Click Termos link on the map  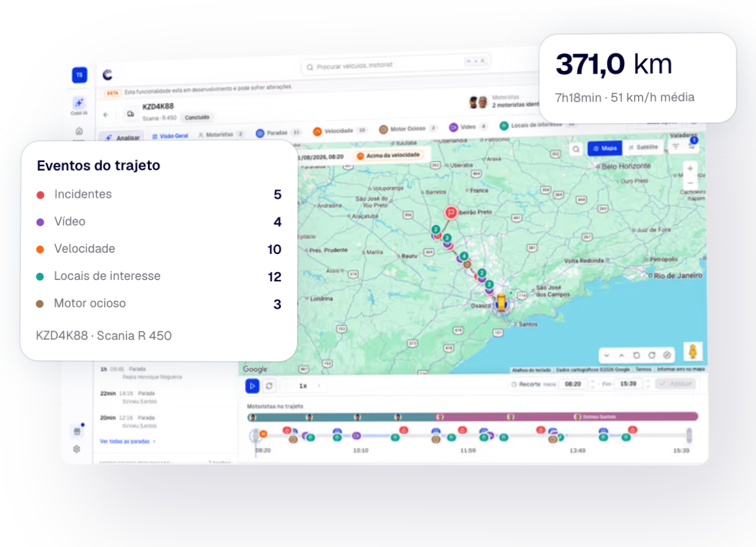[x=643, y=370]
